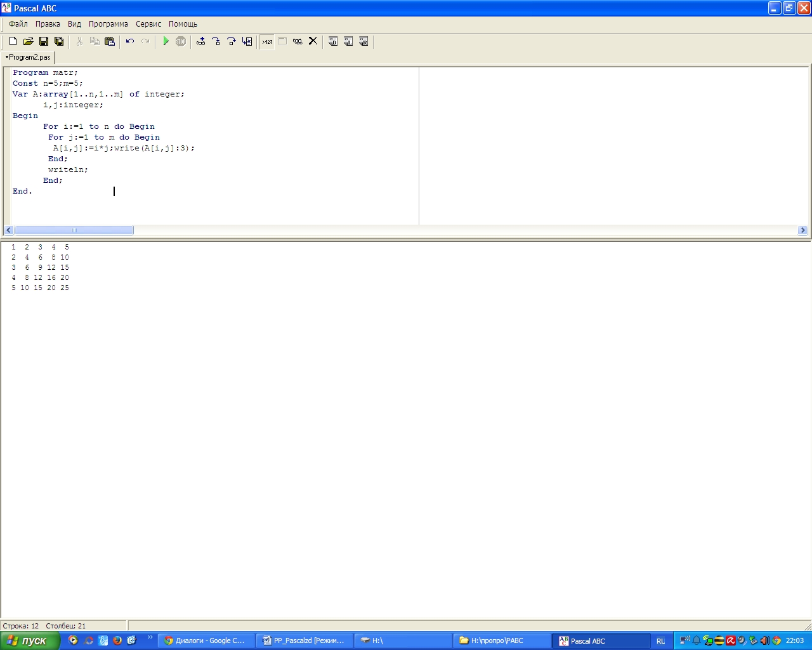Run the program with the green arrow
The image size is (812, 650).
pyautogui.click(x=166, y=41)
